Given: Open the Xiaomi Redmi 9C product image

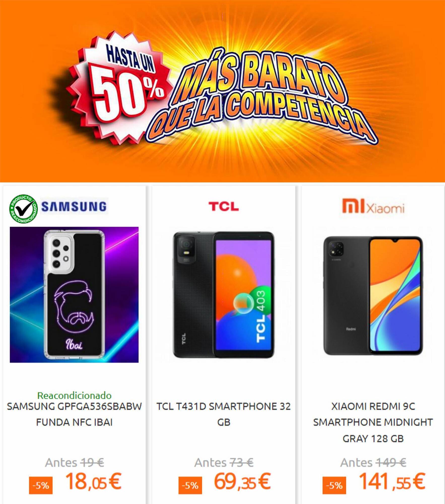Looking at the screenshot, I should pos(373,295).
